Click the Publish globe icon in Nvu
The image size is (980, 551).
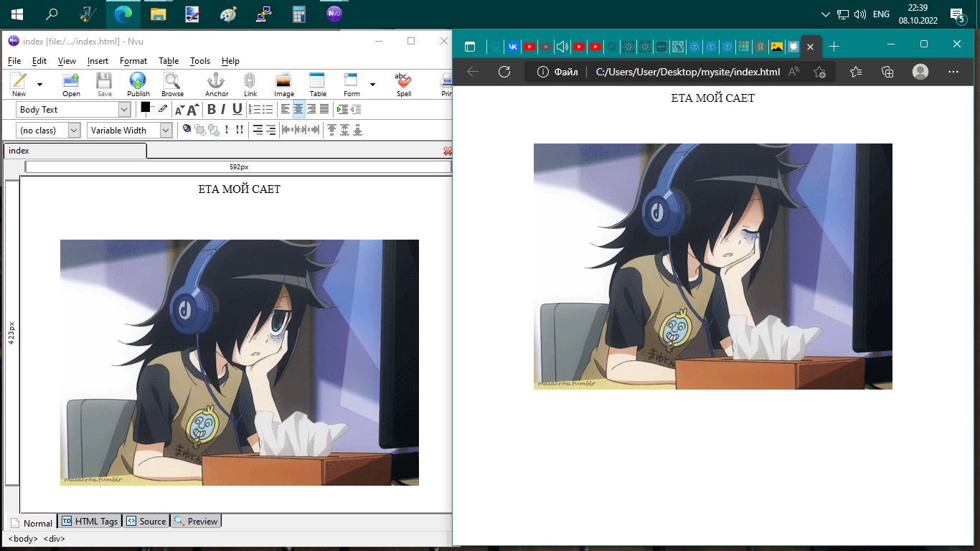pos(138,84)
